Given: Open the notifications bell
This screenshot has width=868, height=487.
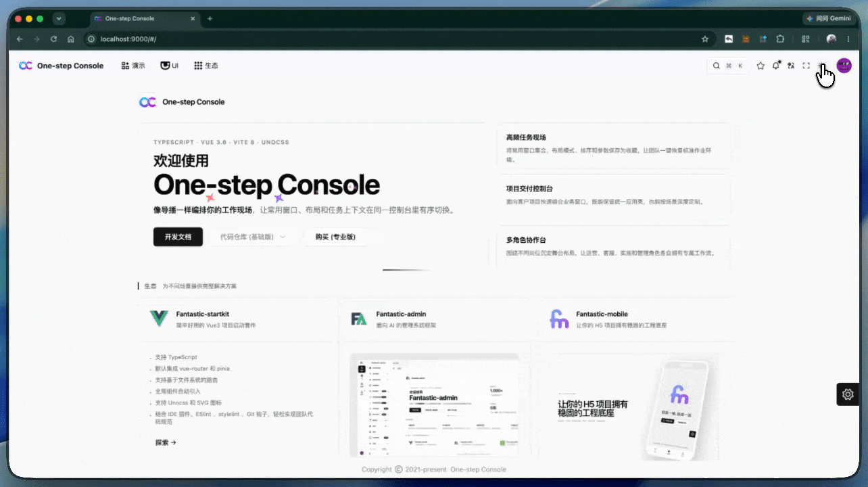Looking at the screenshot, I should pos(776,66).
